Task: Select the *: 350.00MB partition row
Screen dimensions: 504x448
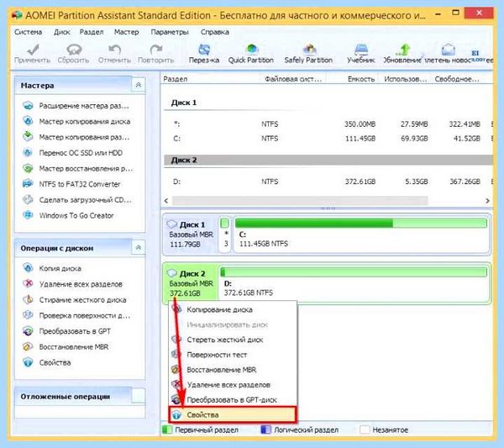Action: pyautogui.click(x=328, y=124)
